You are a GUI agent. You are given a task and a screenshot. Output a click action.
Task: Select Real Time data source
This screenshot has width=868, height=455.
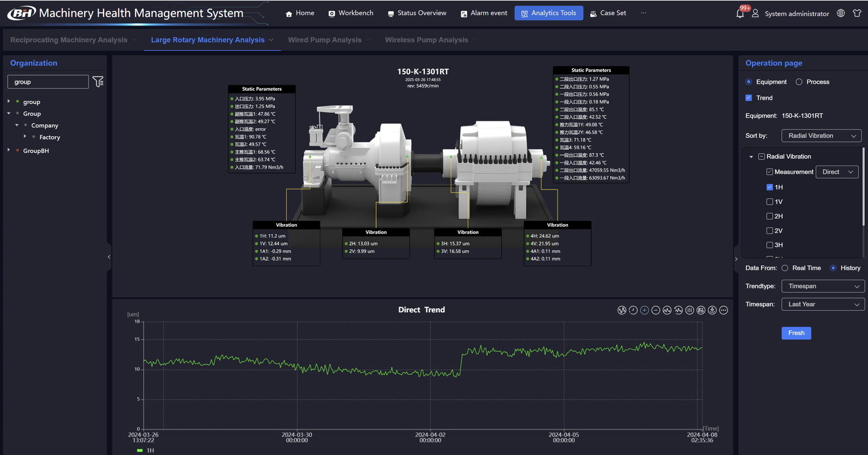(x=785, y=268)
